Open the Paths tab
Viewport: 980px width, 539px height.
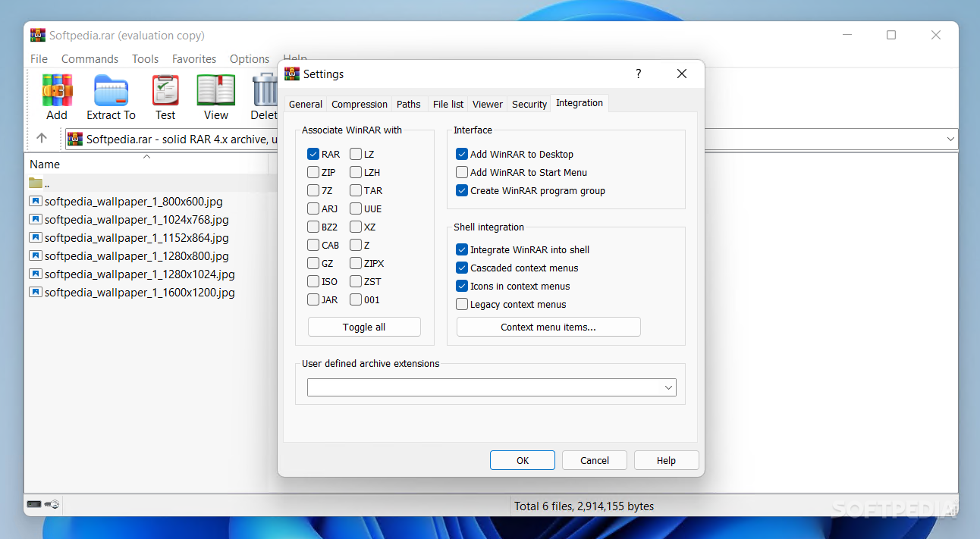[408, 104]
